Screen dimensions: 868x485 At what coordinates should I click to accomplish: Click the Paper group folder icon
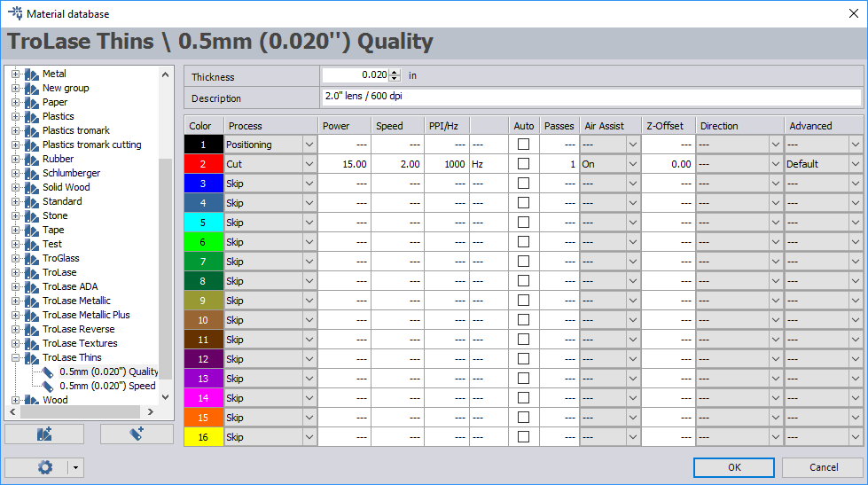pyautogui.click(x=32, y=103)
